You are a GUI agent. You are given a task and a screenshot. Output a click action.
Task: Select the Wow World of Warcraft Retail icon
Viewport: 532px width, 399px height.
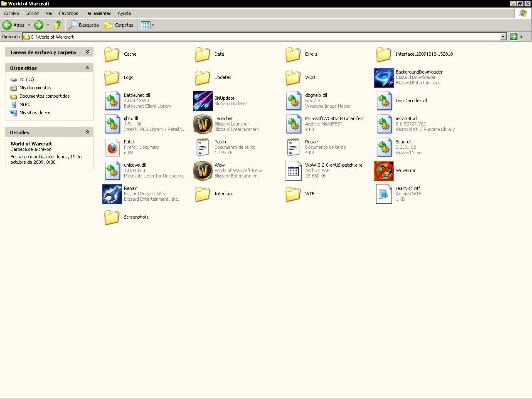click(x=203, y=171)
